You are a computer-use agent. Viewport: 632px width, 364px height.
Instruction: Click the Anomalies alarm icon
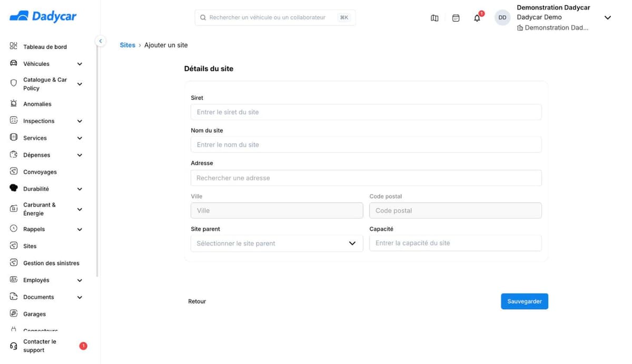14,104
